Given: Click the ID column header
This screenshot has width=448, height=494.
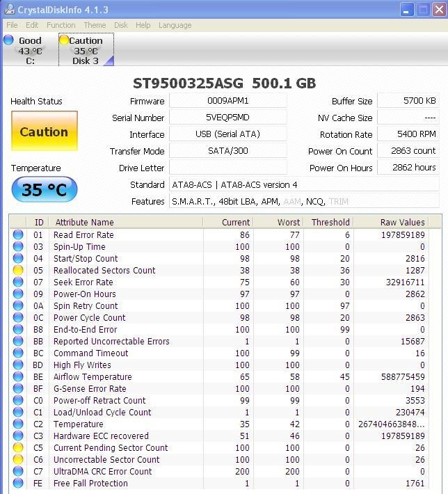Looking at the screenshot, I should pyautogui.click(x=38, y=223).
